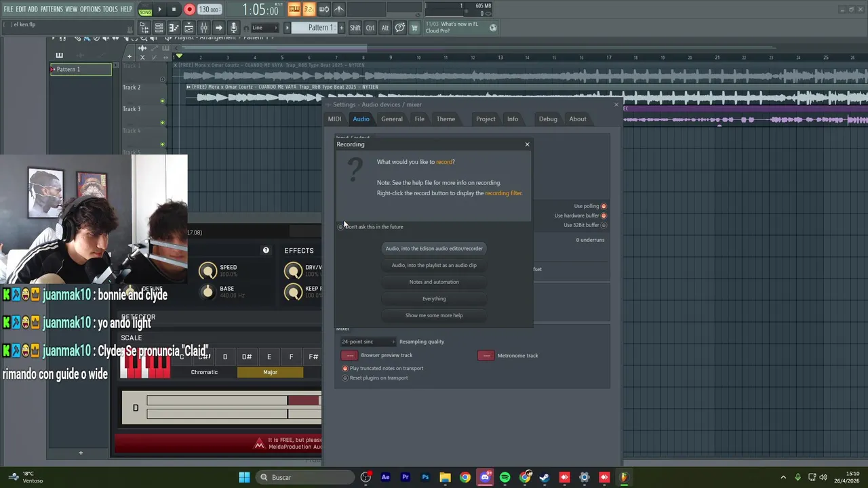
Task: Open the FILE menu
Action: (x=8, y=9)
